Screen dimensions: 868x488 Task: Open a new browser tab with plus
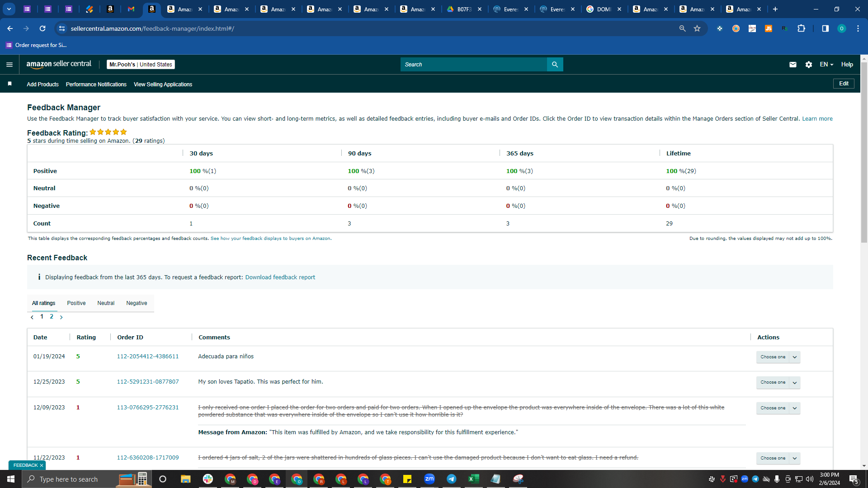coord(775,9)
